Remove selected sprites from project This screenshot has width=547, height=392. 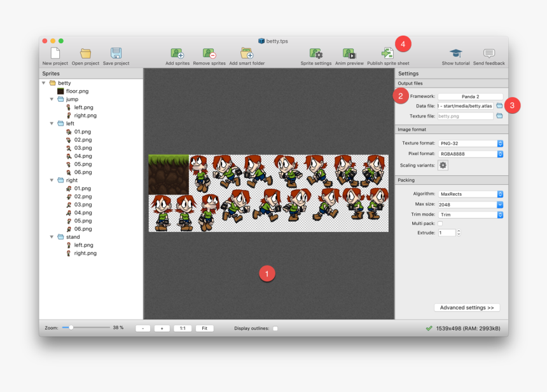point(210,54)
